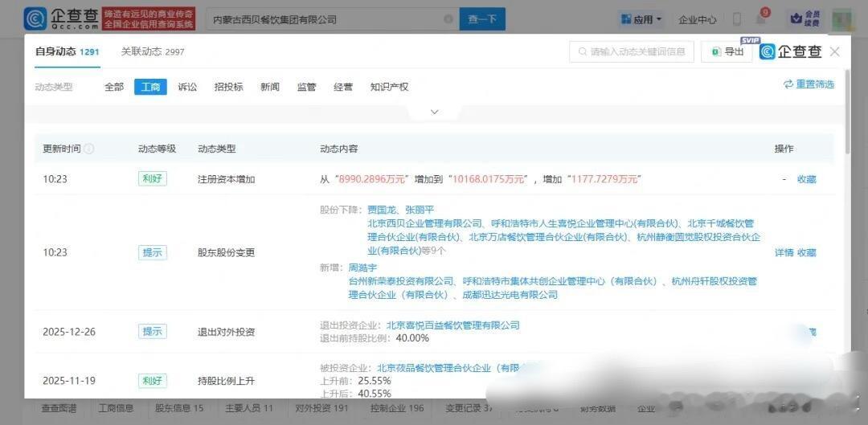Click the 导出 export button
Viewport: 868px width, 425px height.
point(728,51)
